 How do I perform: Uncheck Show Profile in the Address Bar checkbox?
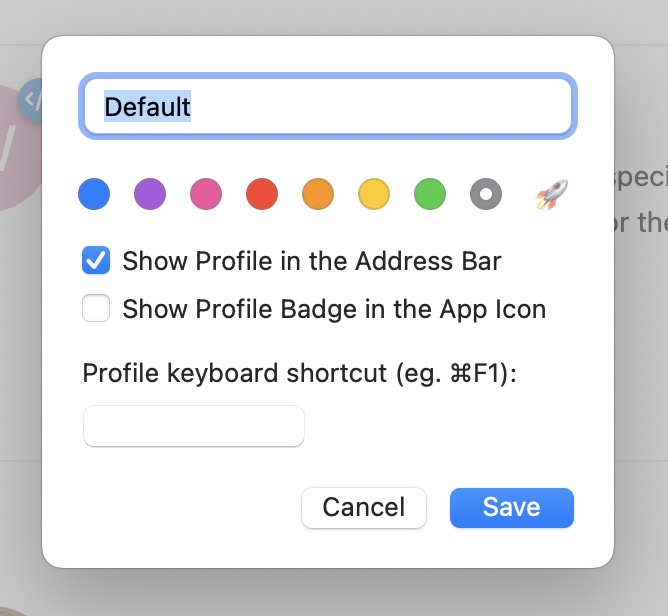coord(96,262)
